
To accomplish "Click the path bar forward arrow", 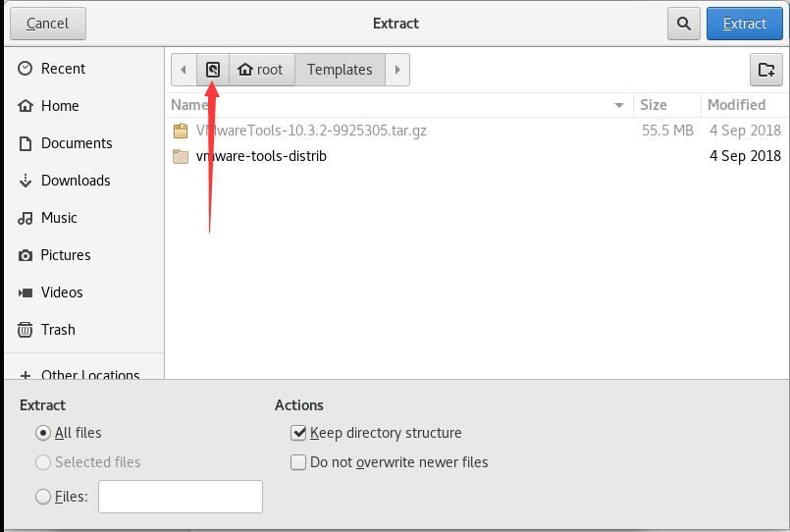I will pos(397,70).
